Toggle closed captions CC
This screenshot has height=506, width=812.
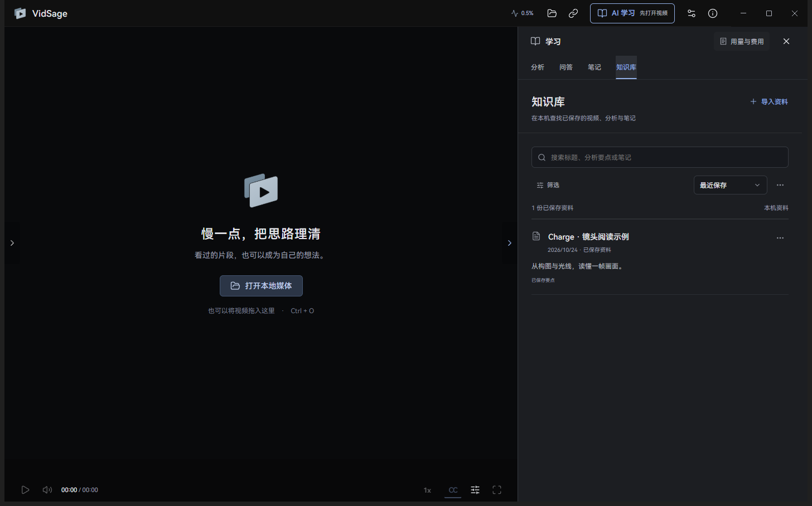coord(453,490)
